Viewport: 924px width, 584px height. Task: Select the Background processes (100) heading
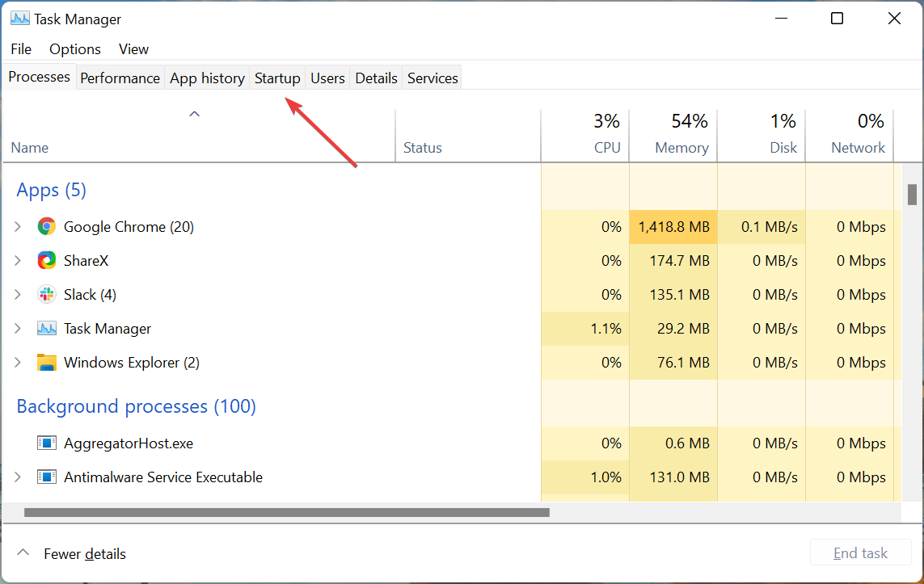136,406
